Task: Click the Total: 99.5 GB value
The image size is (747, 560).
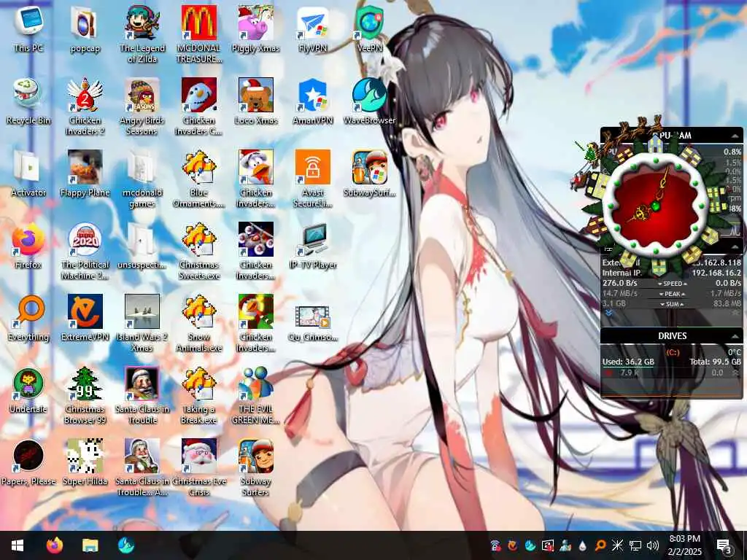Action: (x=715, y=362)
